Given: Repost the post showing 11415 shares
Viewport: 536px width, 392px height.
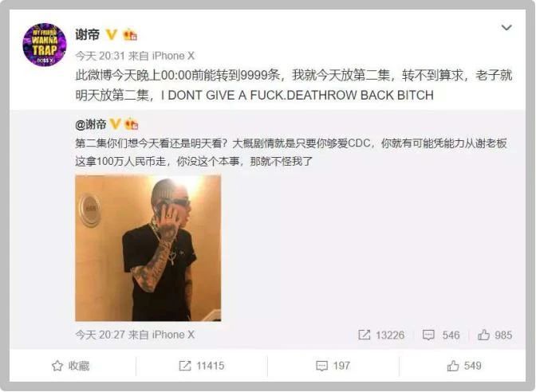Looking at the screenshot, I should 202,366.
